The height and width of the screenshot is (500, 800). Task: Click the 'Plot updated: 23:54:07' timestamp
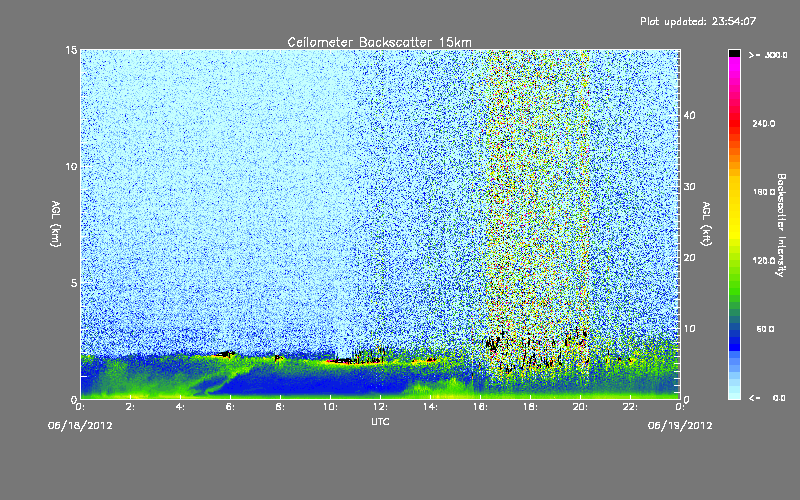698,21
